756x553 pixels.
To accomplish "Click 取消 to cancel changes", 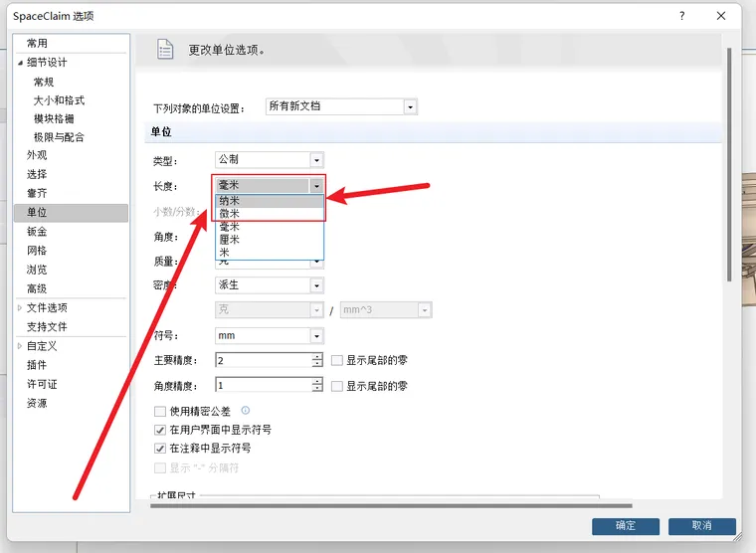I will [701, 526].
